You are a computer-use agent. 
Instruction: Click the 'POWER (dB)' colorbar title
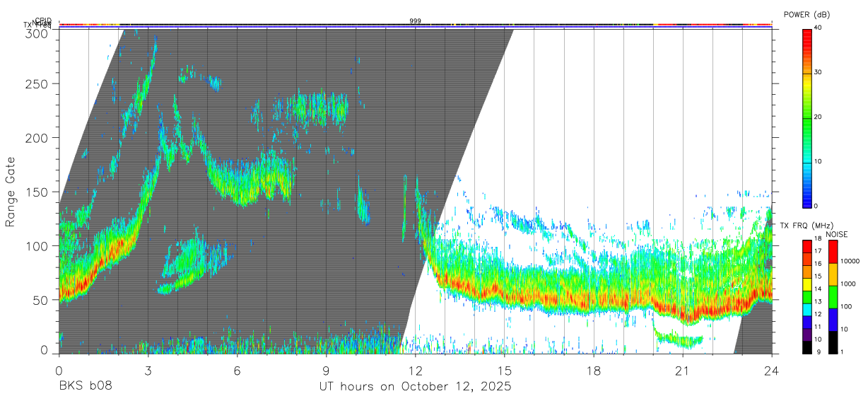[x=807, y=15]
